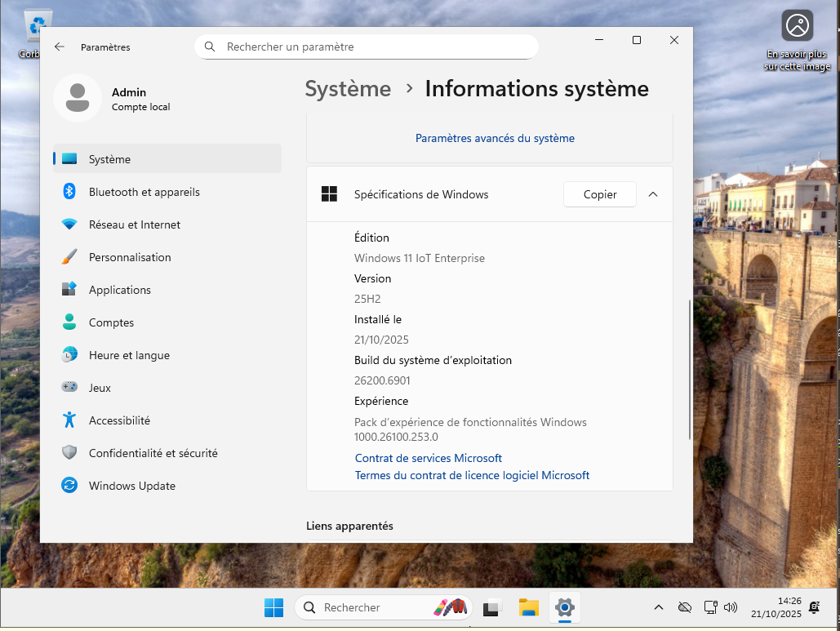Click the Comptes person icon

point(69,322)
